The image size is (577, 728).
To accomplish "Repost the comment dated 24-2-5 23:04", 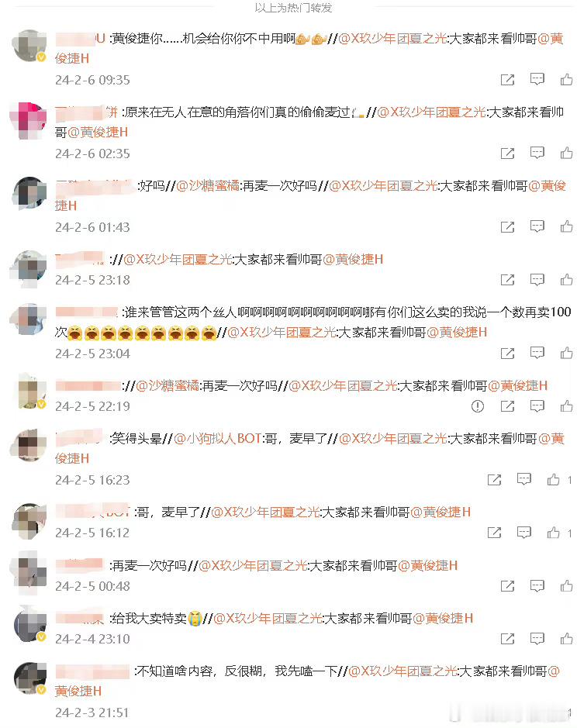I will tap(507, 354).
